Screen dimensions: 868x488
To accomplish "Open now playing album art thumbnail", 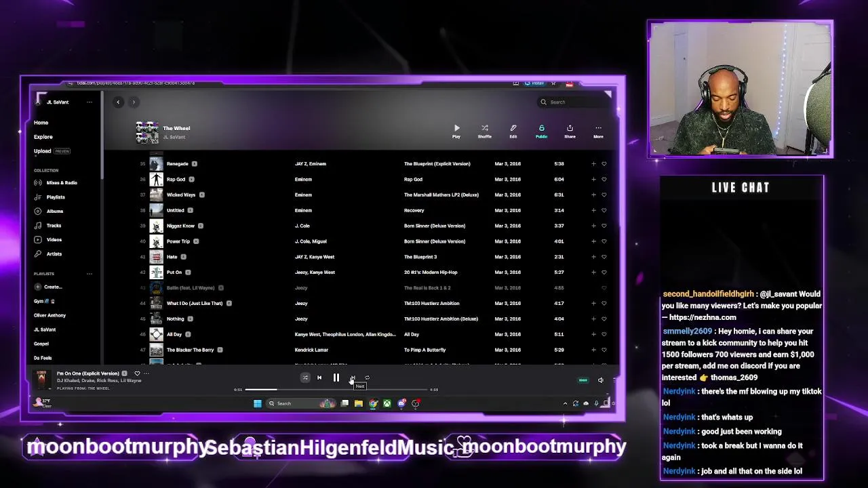I will coord(42,380).
